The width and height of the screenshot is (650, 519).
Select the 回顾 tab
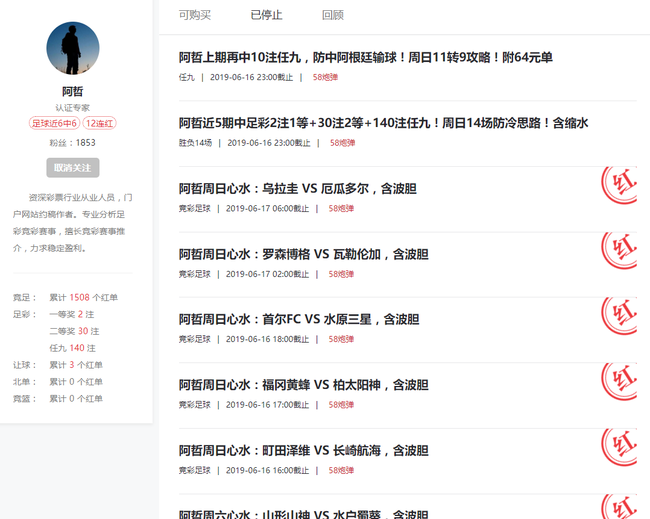(x=333, y=15)
